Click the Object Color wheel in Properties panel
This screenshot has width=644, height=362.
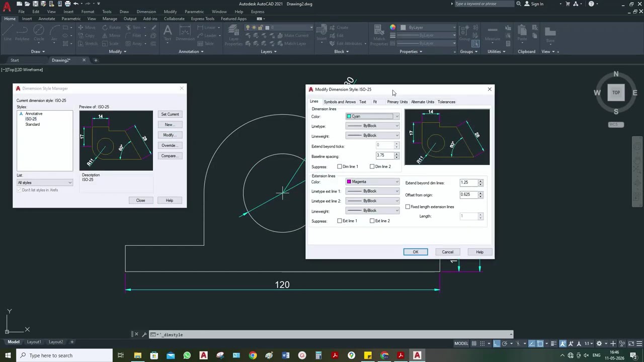392,28
